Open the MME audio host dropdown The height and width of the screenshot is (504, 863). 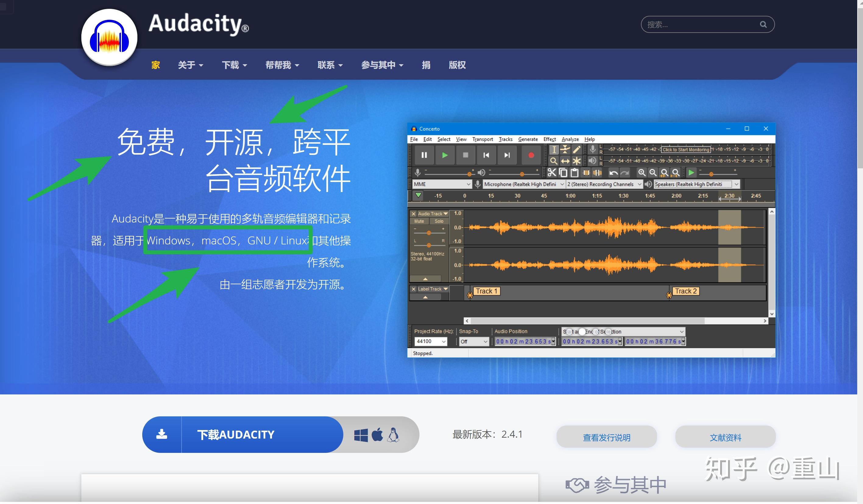point(441,184)
